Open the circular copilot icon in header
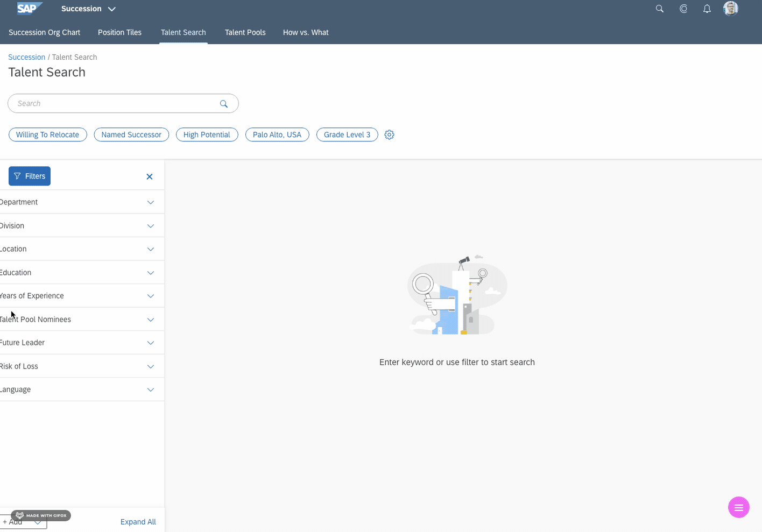This screenshot has height=532, width=762. click(683, 9)
